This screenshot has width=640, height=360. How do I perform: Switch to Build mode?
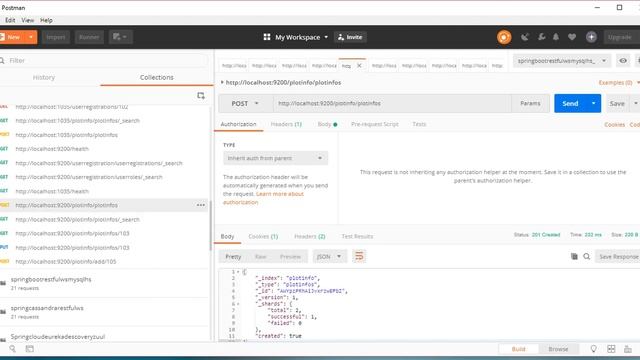point(519,349)
